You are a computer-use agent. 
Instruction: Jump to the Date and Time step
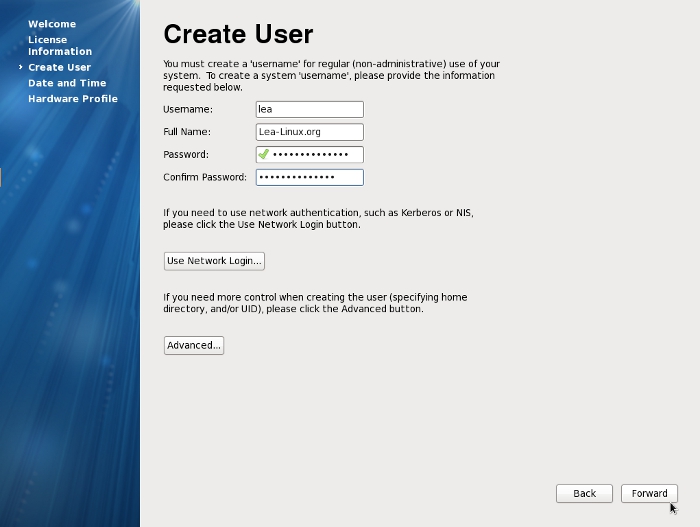(x=67, y=83)
